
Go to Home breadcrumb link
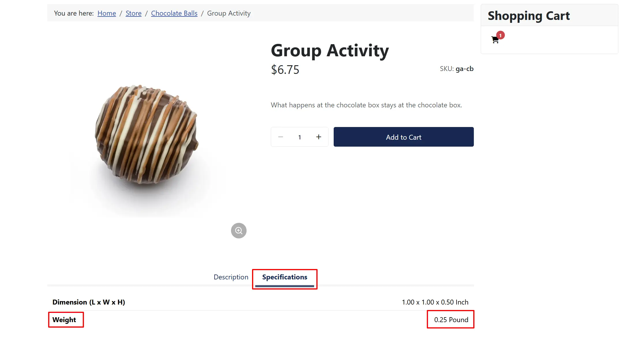[x=107, y=13]
